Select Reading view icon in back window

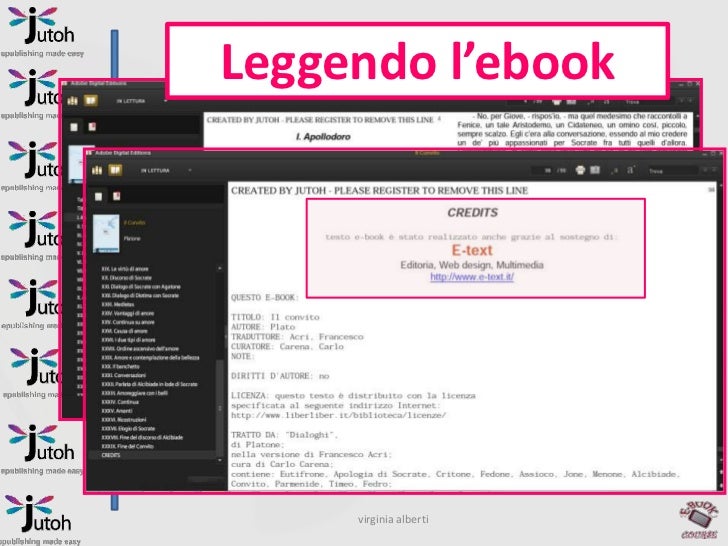(x=91, y=101)
